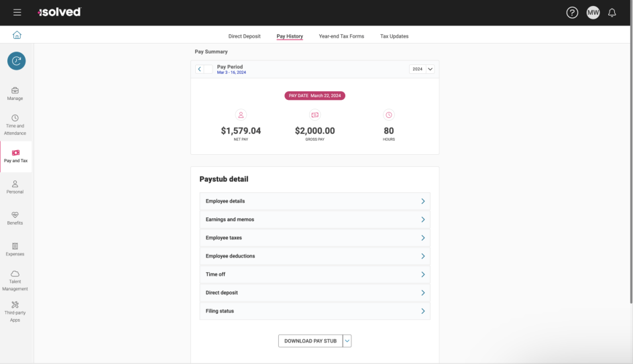
Task: Open the notifications bell
Action: click(x=612, y=13)
